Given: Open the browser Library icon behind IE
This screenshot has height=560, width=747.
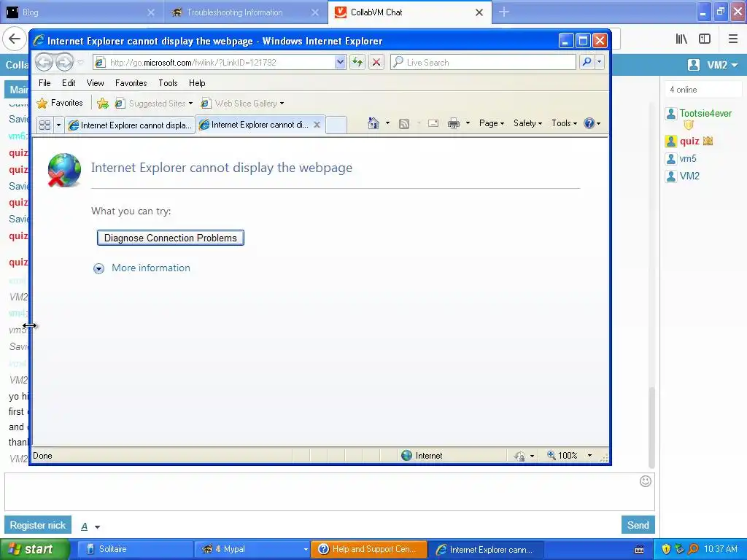Looking at the screenshot, I should 681,39.
